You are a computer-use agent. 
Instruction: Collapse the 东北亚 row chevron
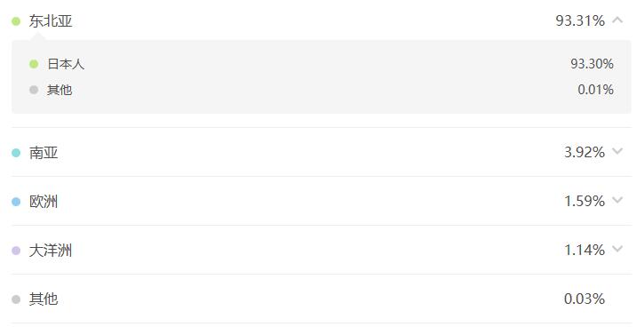pos(617,20)
